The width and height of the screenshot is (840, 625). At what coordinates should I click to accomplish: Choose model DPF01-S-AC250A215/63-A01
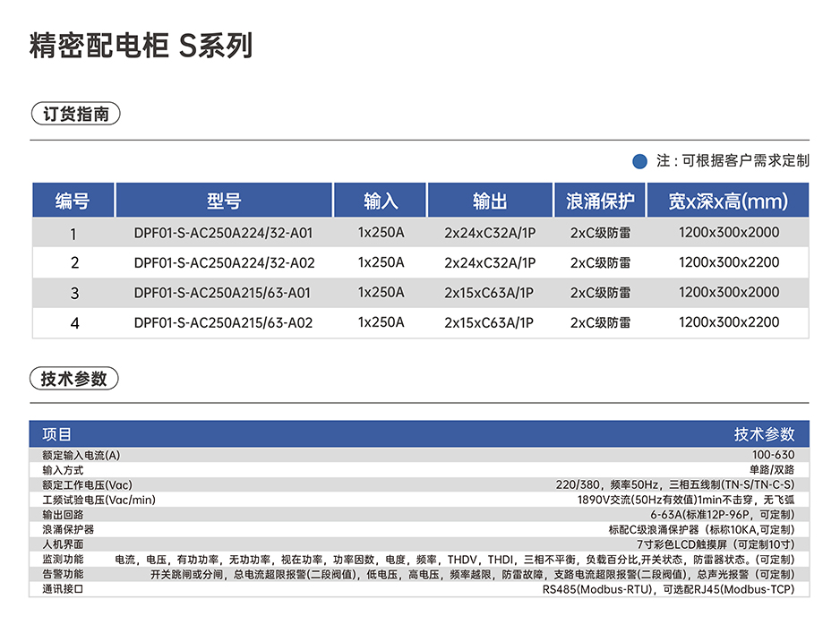click(223, 293)
